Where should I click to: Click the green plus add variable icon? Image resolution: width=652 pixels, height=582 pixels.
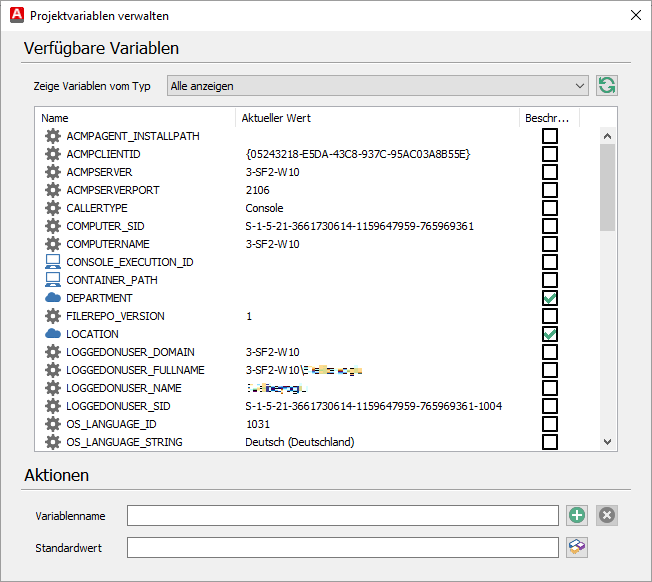pyautogui.click(x=577, y=515)
